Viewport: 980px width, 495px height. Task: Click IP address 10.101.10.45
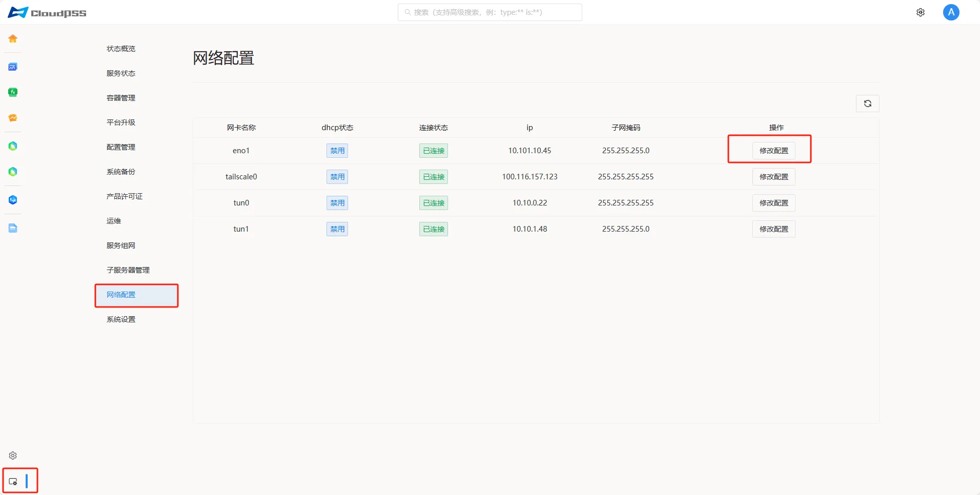[x=529, y=151]
